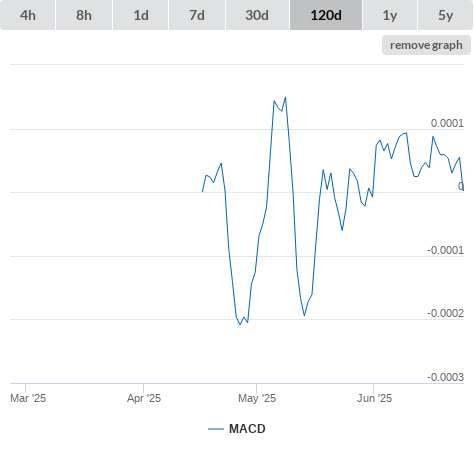Click the -0.0001 y-axis label
The width and height of the screenshot is (474, 455).
coord(445,250)
